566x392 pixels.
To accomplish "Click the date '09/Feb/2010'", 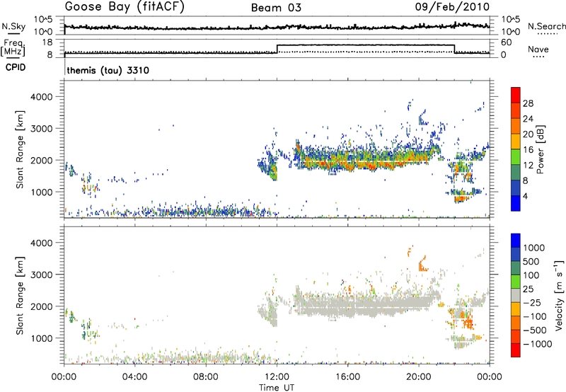I will click(x=452, y=7).
